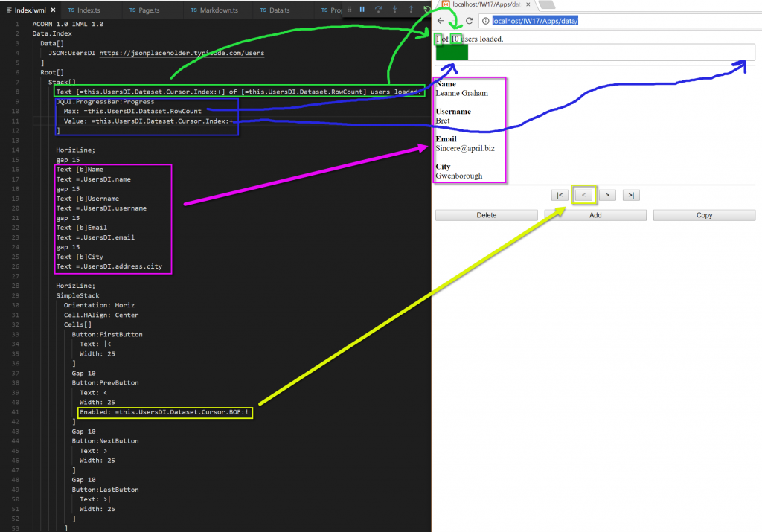Navigate back using the browser back arrow

coord(440,21)
